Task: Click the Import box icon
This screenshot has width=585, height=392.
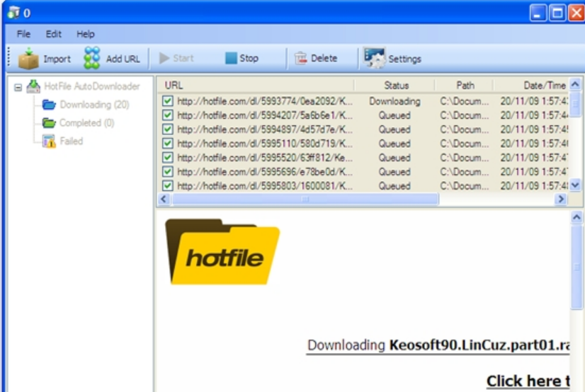Action: tap(28, 59)
